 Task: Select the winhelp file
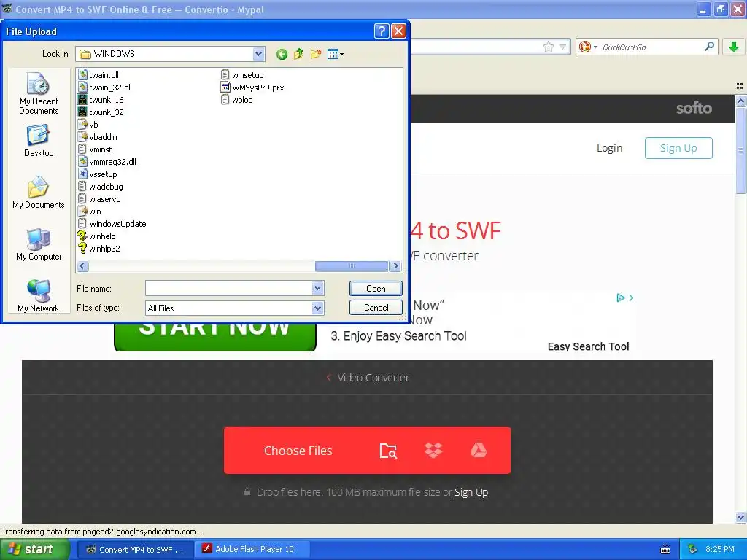coord(97,236)
